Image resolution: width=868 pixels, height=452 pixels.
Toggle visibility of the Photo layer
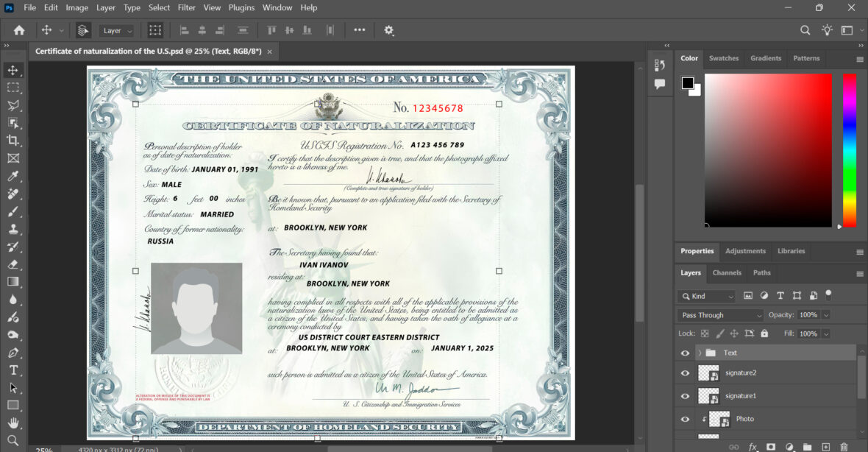[x=685, y=418]
